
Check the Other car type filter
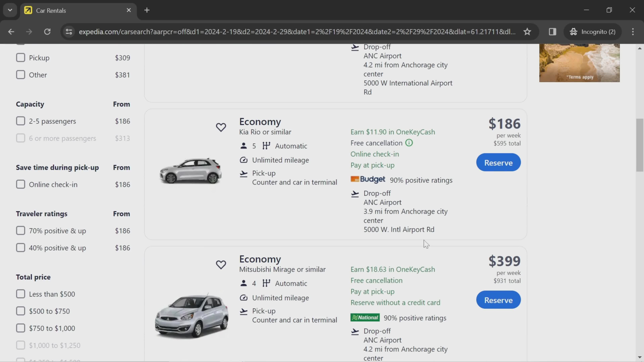click(20, 74)
